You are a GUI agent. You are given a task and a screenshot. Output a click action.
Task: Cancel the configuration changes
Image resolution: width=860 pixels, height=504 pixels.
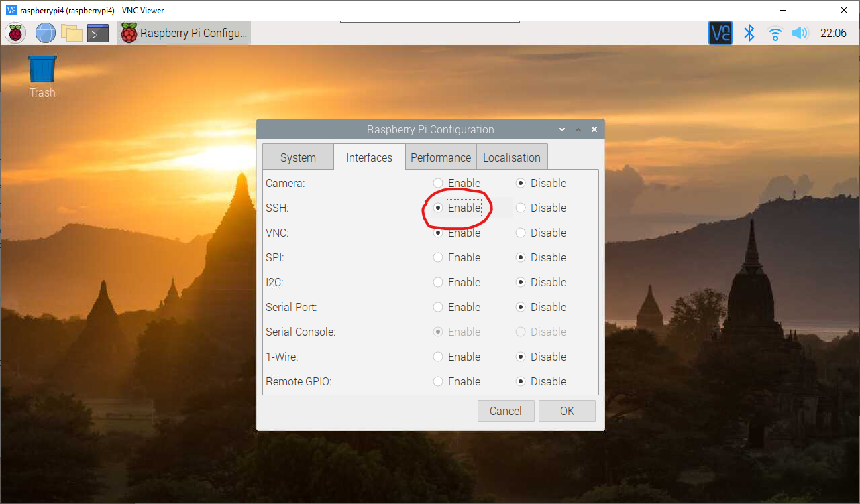pyautogui.click(x=506, y=410)
